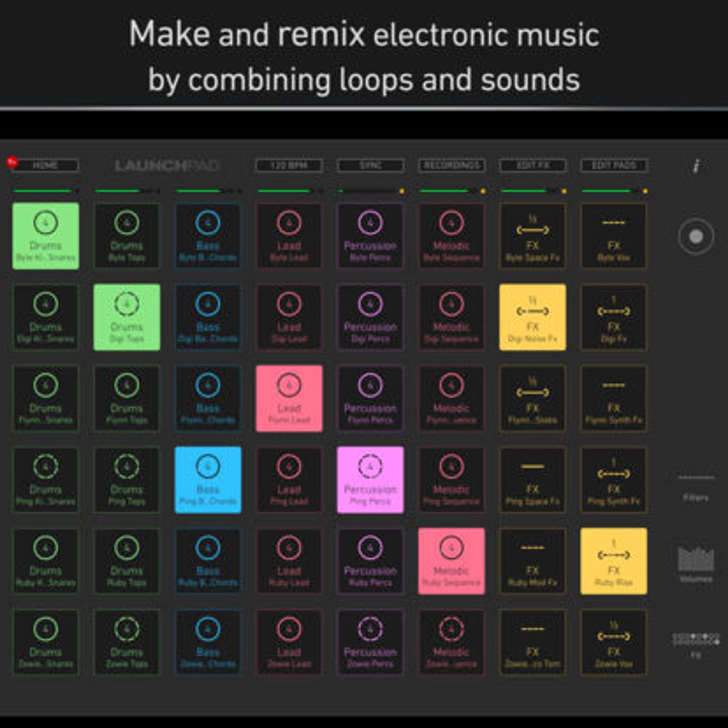Image resolution: width=728 pixels, height=728 pixels.
Task: Stop the active Ping Chords bass pad
Action: click(208, 480)
